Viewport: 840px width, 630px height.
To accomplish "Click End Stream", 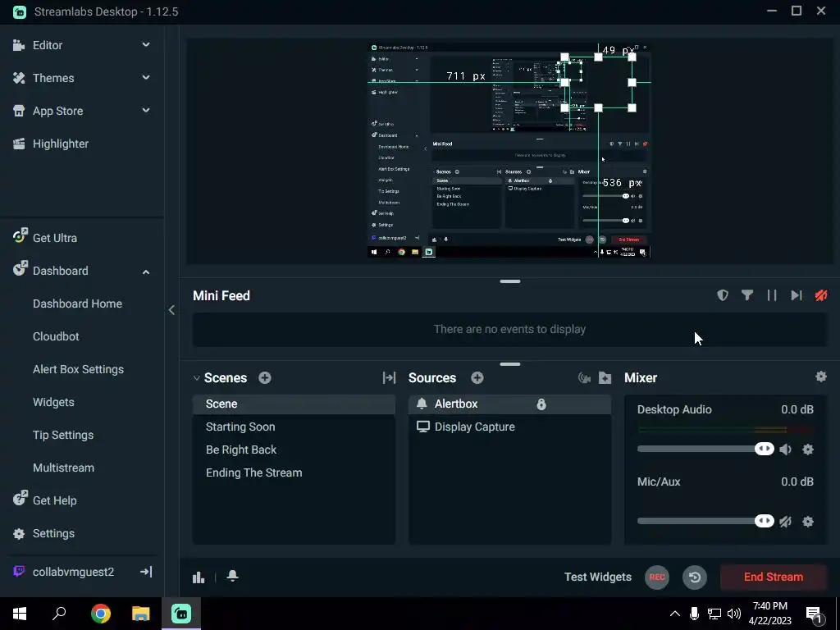I will 773,577.
